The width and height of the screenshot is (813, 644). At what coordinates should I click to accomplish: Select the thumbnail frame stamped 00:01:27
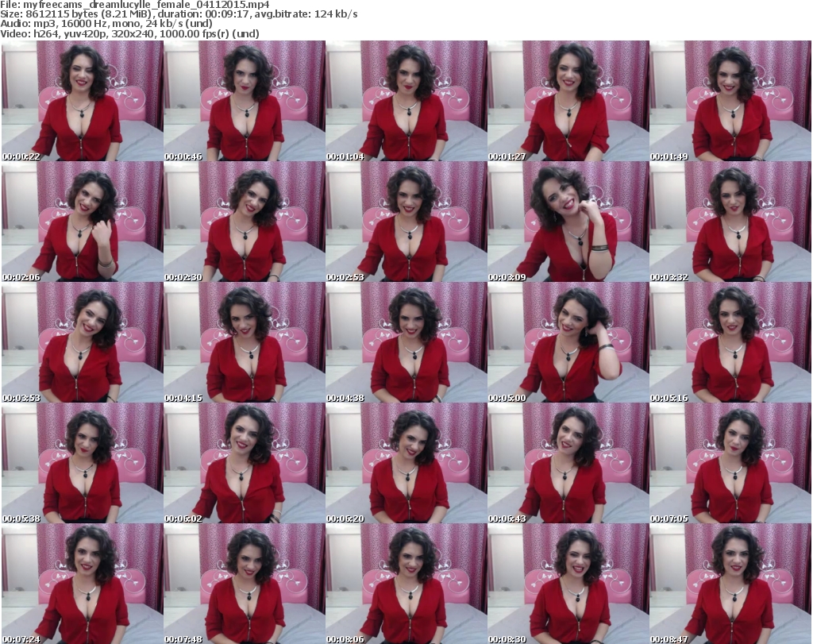click(568, 101)
